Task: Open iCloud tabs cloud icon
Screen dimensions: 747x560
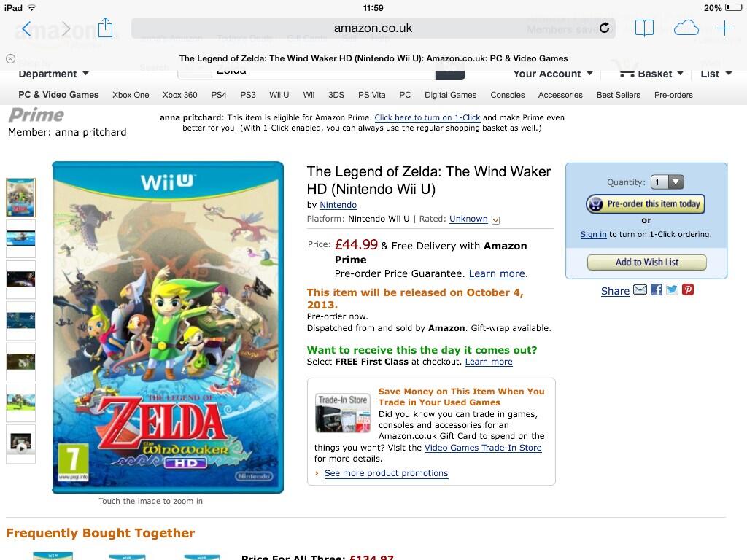Action: (x=686, y=28)
